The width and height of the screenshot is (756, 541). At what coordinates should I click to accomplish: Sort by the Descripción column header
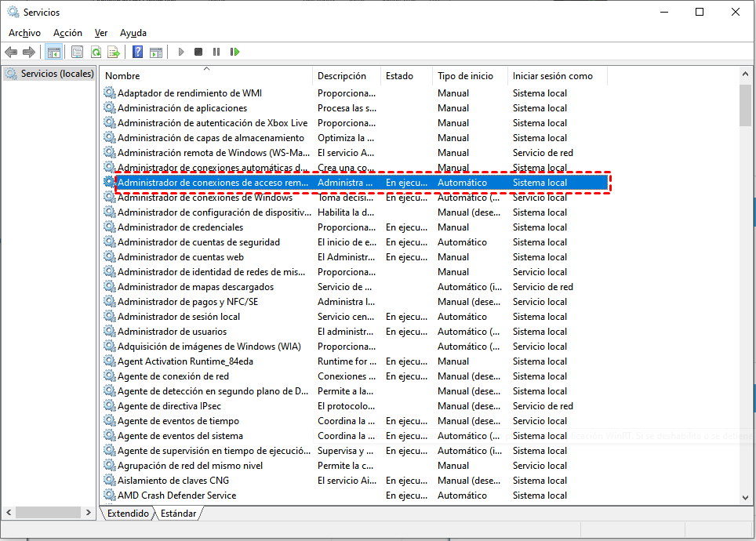click(347, 76)
